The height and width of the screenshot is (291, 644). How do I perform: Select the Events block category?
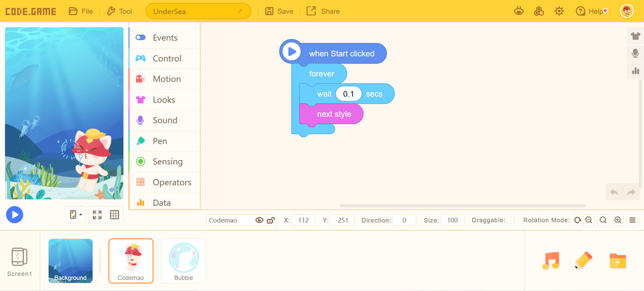point(164,38)
